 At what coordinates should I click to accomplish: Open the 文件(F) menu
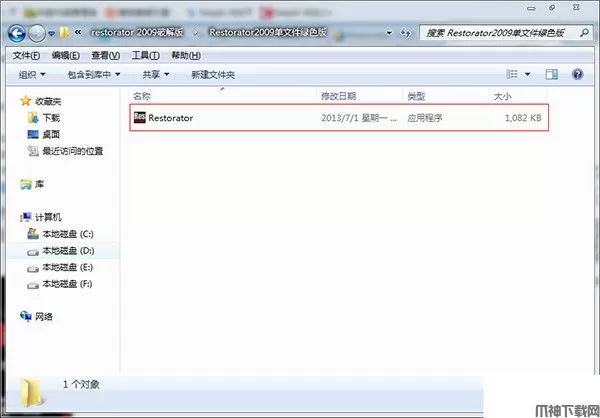[x=26, y=56]
